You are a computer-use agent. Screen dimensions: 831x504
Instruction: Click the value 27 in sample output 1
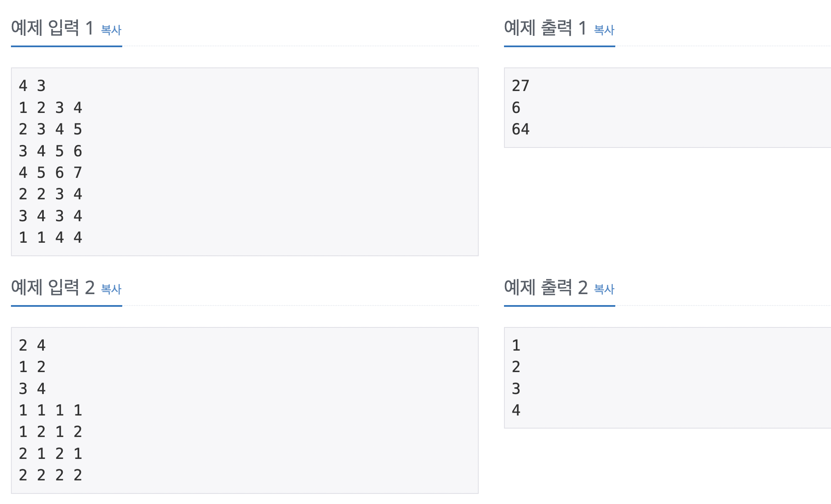[x=520, y=86]
